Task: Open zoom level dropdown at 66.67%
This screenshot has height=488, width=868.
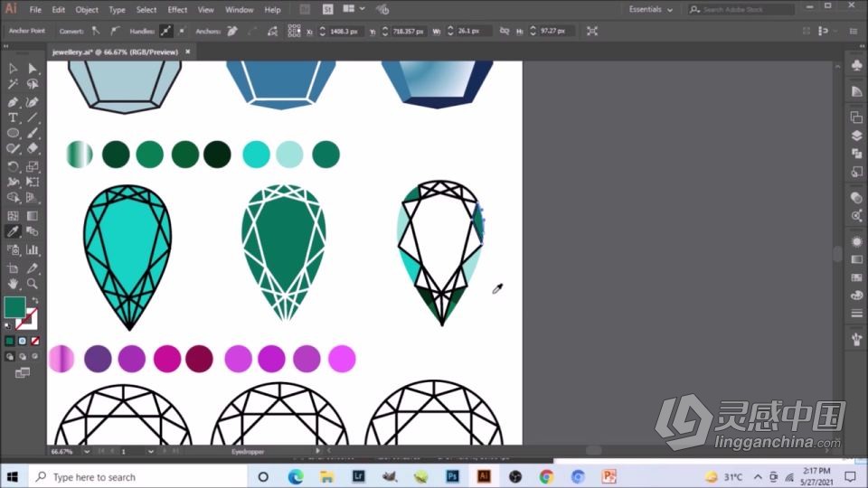Action: pyautogui.click(x=87, y=452)
